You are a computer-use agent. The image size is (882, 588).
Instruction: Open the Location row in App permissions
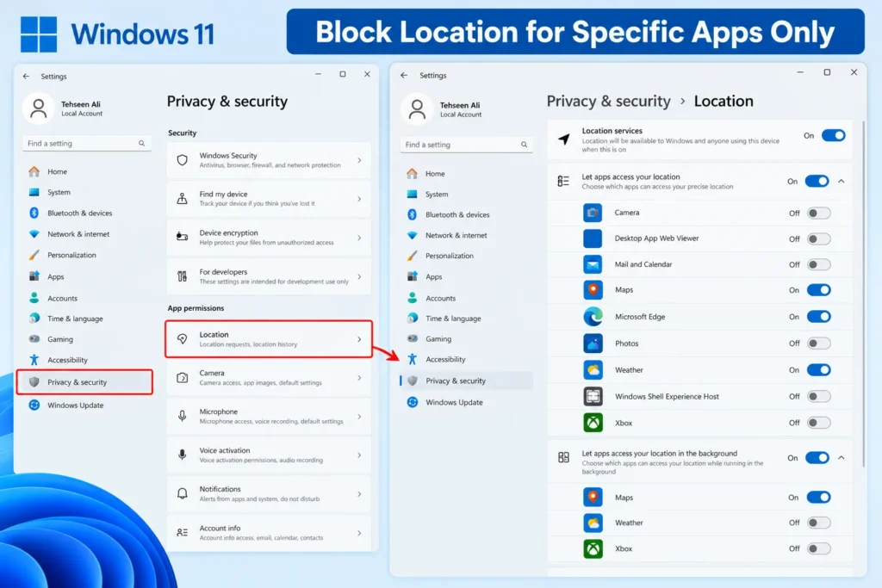point(269,339)
